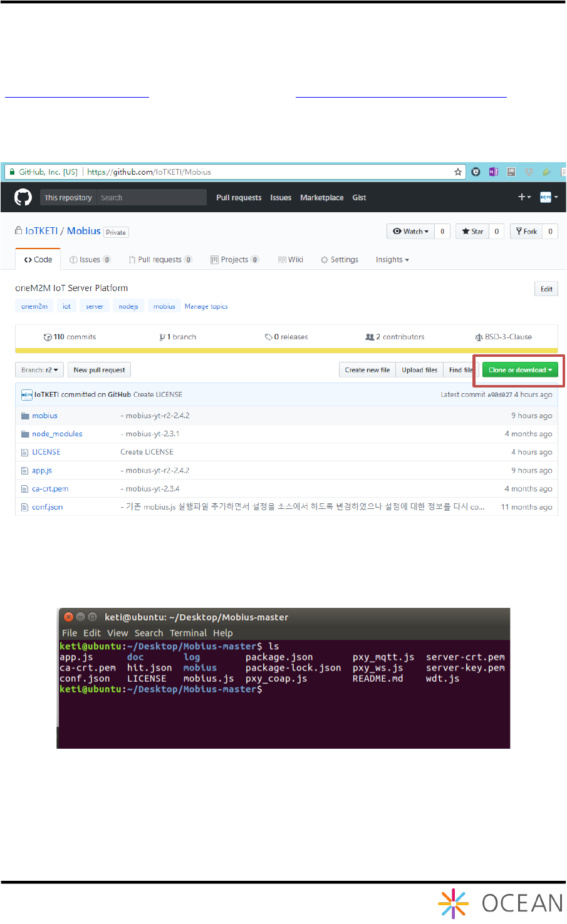Select the iot topic tag
The height and width of the screenshot is (924, 567).
tap(66, 306)
